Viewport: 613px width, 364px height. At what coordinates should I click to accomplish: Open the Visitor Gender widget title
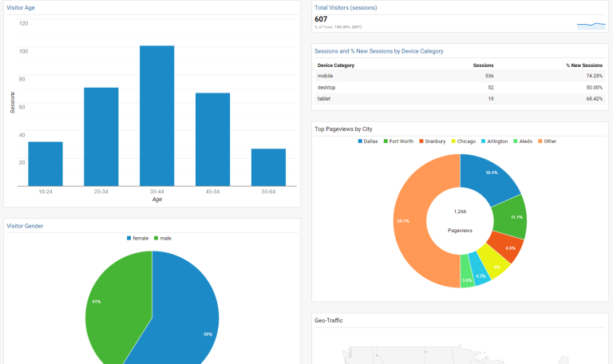25,226
